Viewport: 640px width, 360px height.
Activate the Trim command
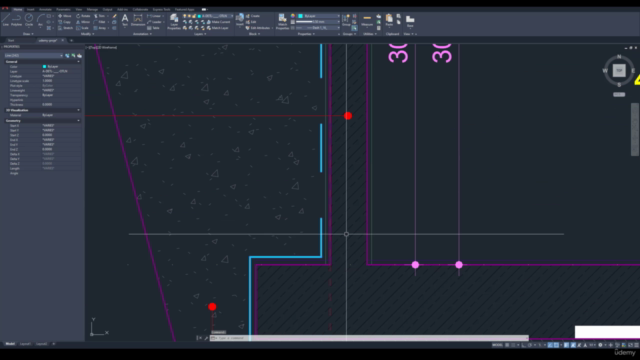pos(99,16)
